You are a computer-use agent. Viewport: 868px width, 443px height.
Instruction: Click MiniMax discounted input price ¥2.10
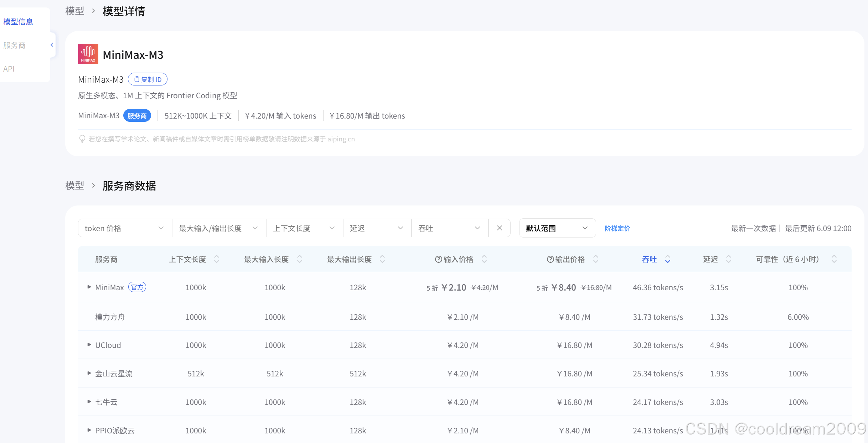pyautogui.click(x=454, y=287)
